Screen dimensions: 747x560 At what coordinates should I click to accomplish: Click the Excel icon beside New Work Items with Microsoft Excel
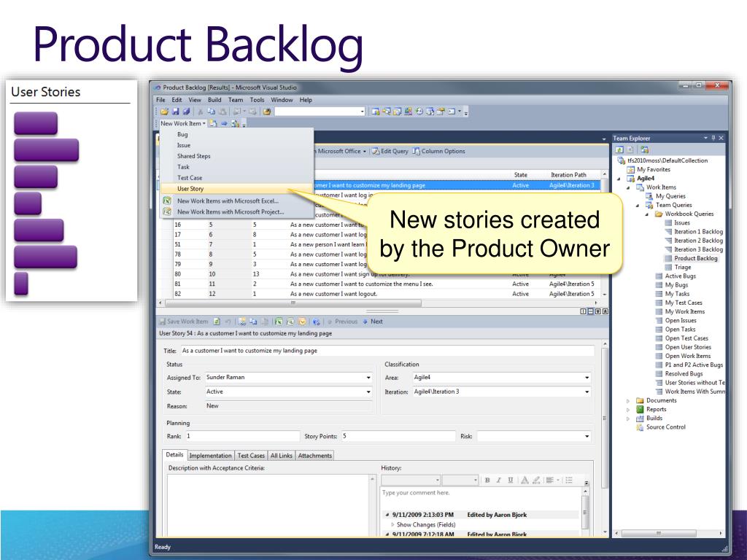(167, 201)
